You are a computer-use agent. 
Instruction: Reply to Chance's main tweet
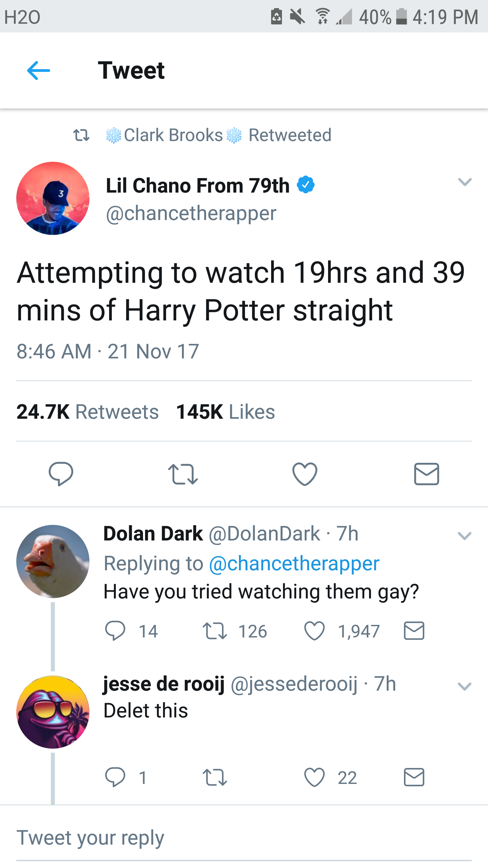pyautogui.click(x=61, y=474)
